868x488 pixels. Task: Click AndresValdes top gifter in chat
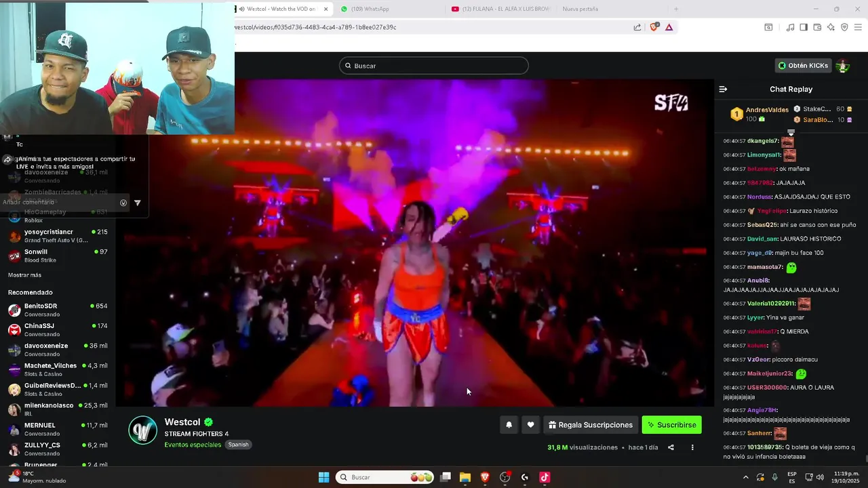767,110
